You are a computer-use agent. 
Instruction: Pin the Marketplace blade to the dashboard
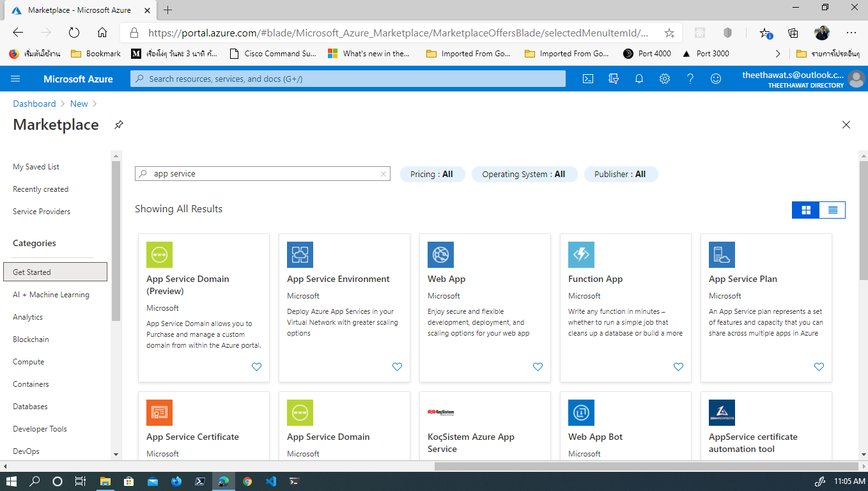[118, 125]
